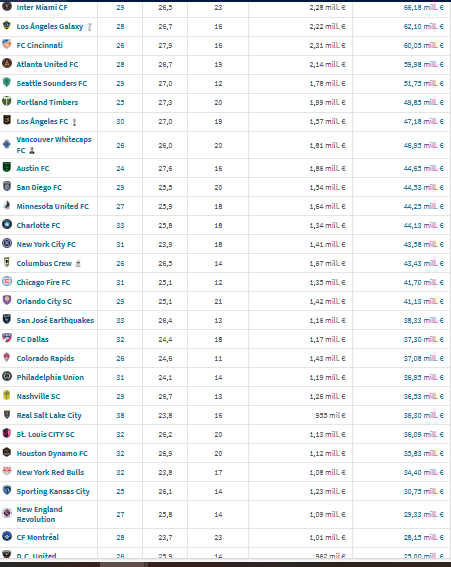451x567 pixels.
Task: Click the Inter Miami CF crest icon
Action: [7, 7]
